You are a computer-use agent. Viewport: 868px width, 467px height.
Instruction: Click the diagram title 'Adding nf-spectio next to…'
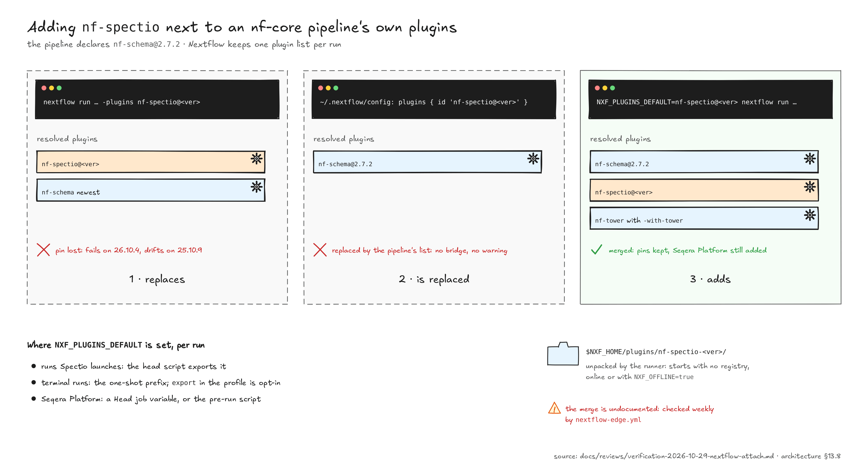pyautogui.click(x=242, y=27)
